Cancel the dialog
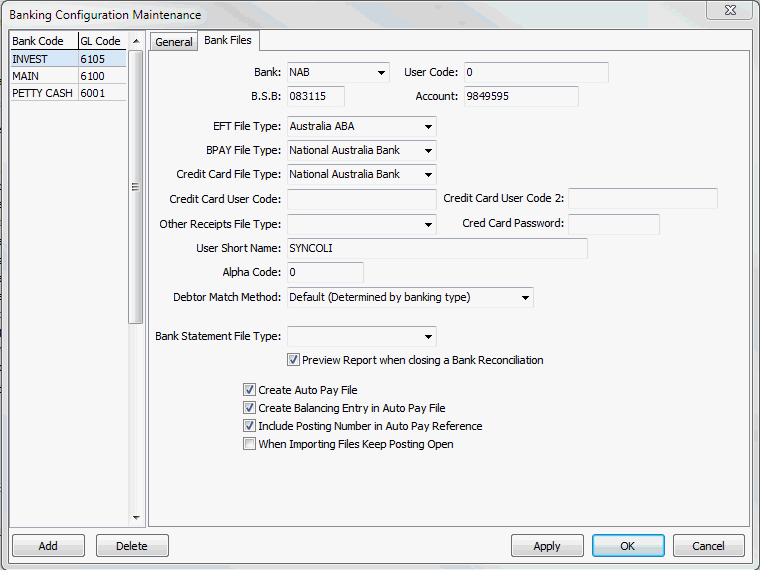The width and height of the screenshot is (760, 570). coord(709,546)
